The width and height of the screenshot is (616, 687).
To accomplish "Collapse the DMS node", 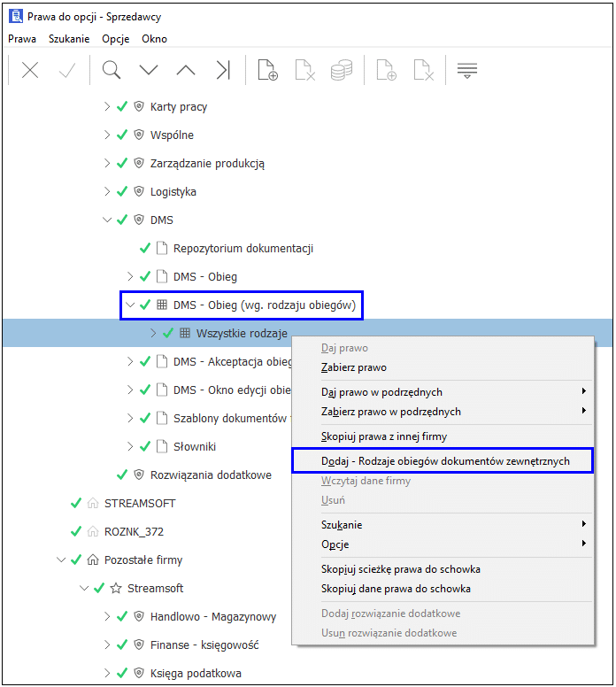I will tap(107, 220).
